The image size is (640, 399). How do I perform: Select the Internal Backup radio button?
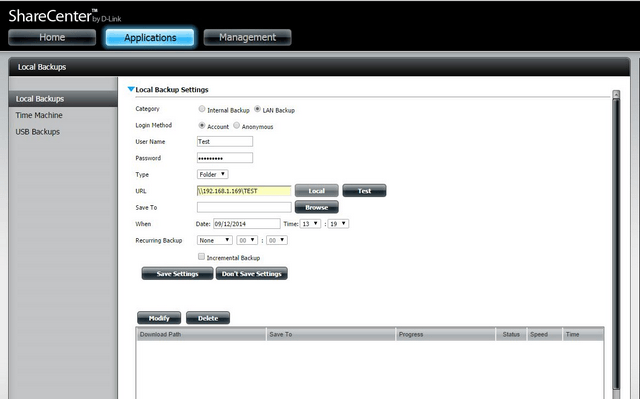pos(202,109)
